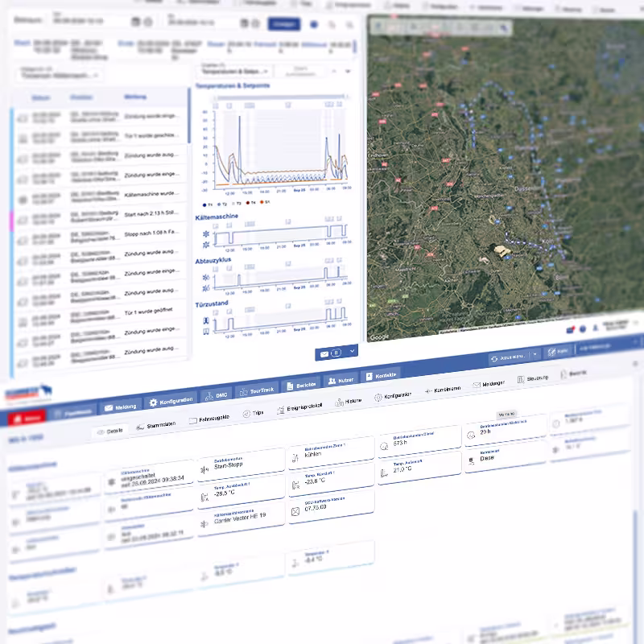Click the Temp. Rückluft -23,6 °C card
This screenshot has height=644, width=644.
(x=331, y=478)
